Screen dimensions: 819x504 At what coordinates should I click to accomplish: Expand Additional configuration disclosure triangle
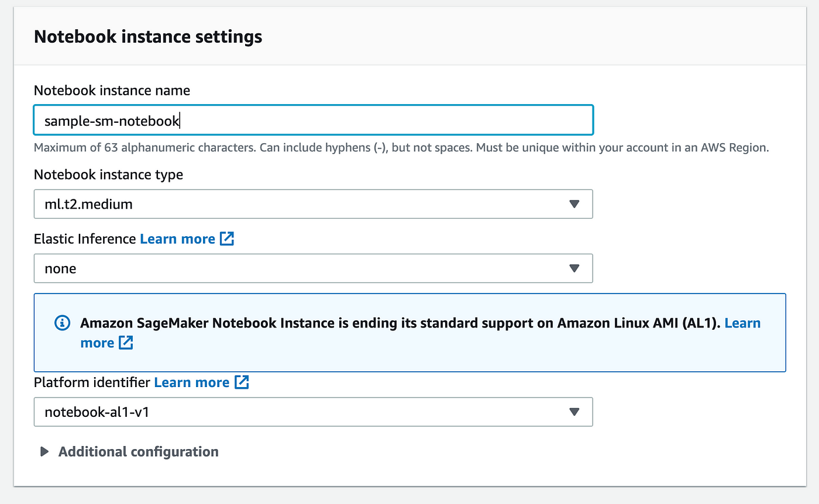[x=44, y=452]
